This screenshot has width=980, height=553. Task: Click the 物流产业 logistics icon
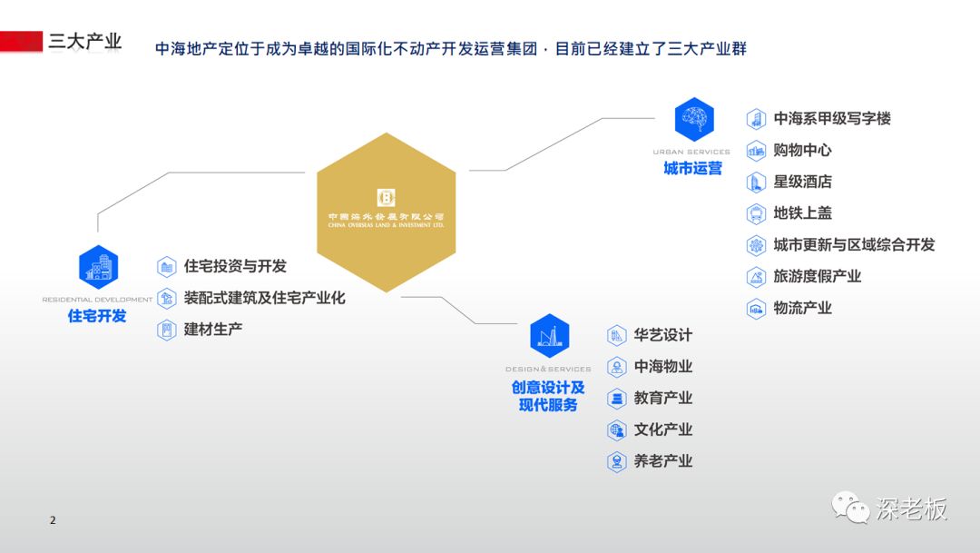click(756, 309)
